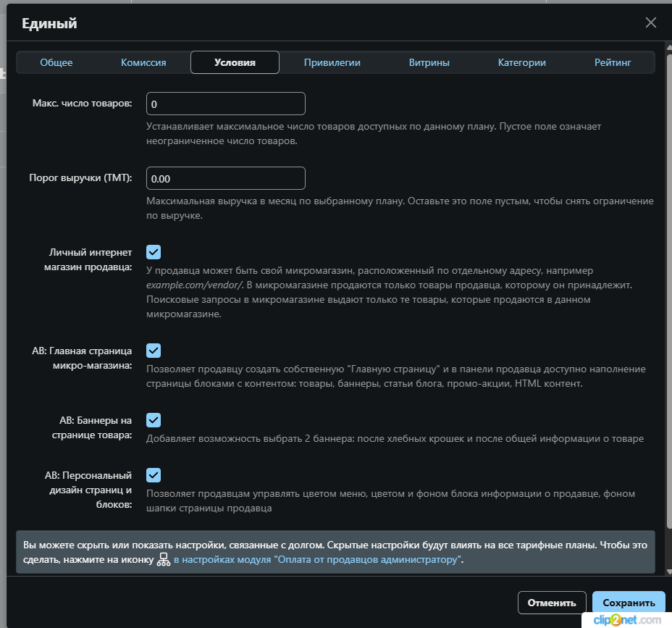Open the Рейтинг tab

click(613, 62)
